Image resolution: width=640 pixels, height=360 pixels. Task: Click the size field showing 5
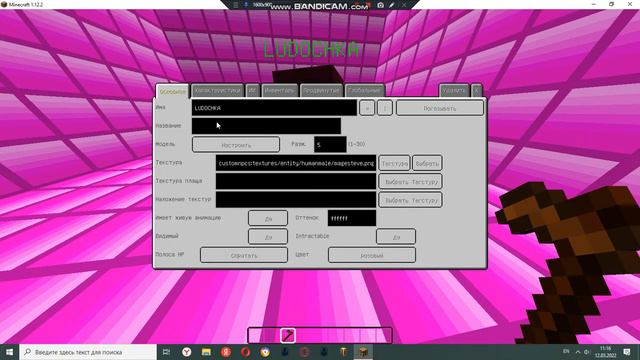click(x=330, y=144)
